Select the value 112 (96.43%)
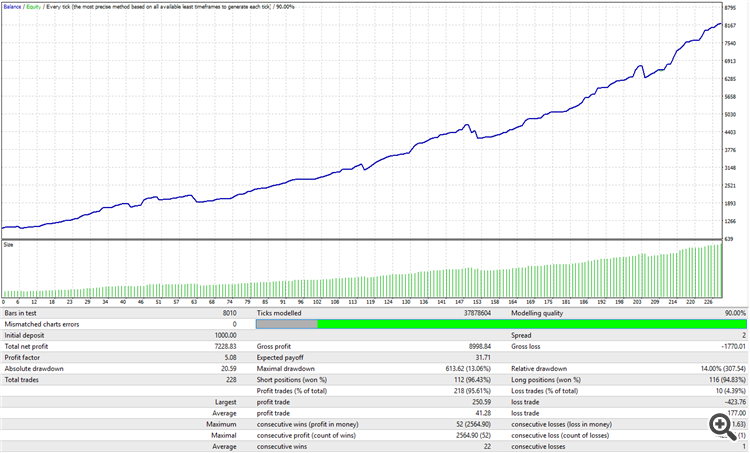 pyautogui.click(x=473, y=380)
